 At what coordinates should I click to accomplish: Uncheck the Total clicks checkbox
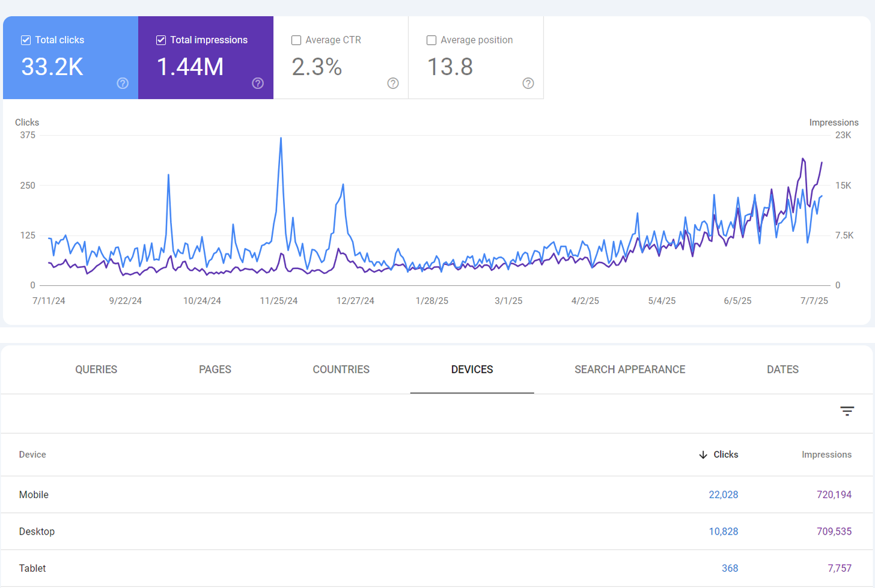coord(26,40)
